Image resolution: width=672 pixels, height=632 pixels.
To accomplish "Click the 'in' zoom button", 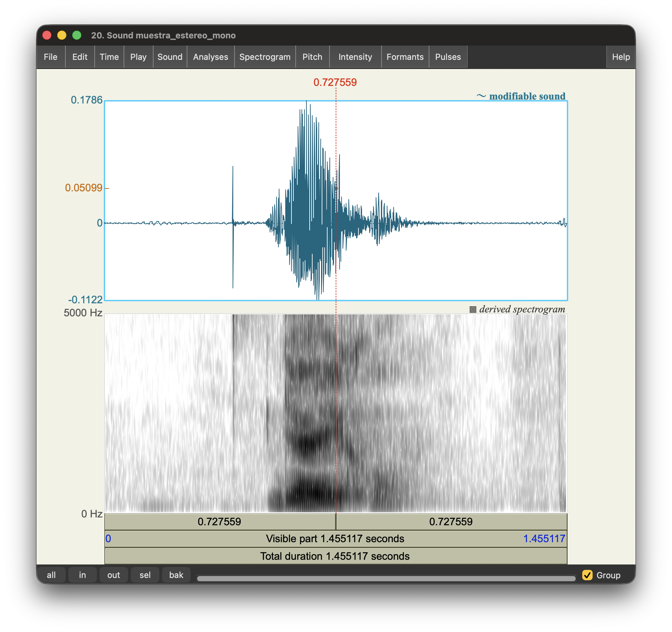I will pyautogui.click(x=83, y=575).
